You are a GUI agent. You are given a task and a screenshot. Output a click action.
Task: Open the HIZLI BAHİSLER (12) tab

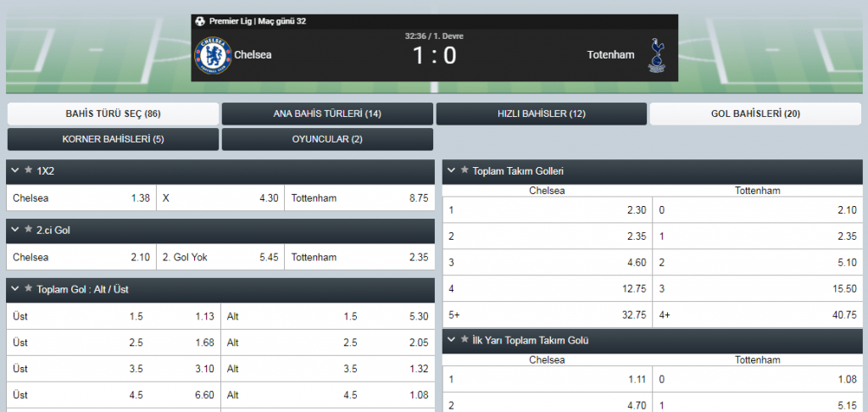[542, 114]
